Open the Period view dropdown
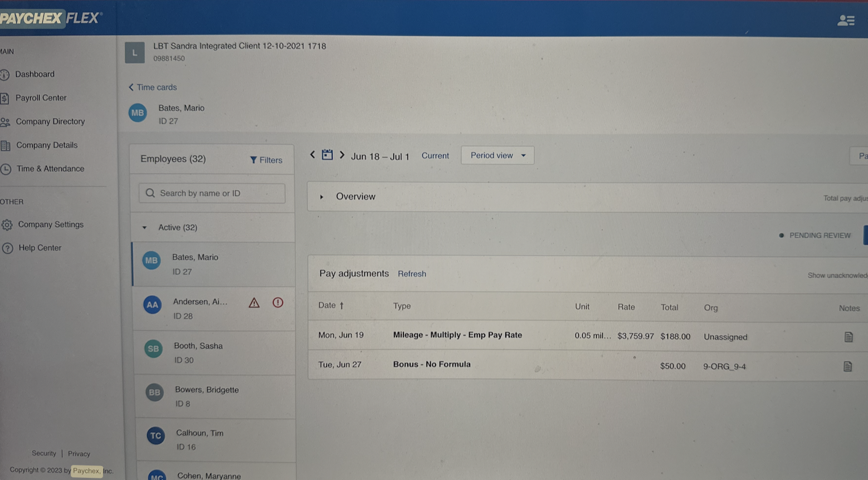The image size is (868, 480). [x=498, y=155]
